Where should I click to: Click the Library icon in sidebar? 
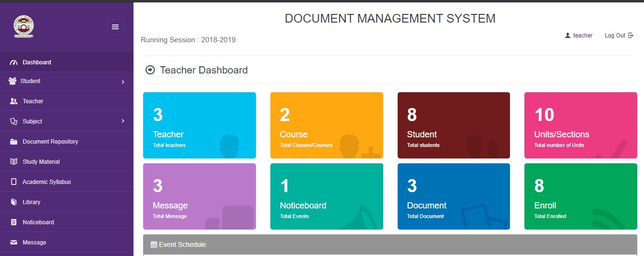[13, 202]
